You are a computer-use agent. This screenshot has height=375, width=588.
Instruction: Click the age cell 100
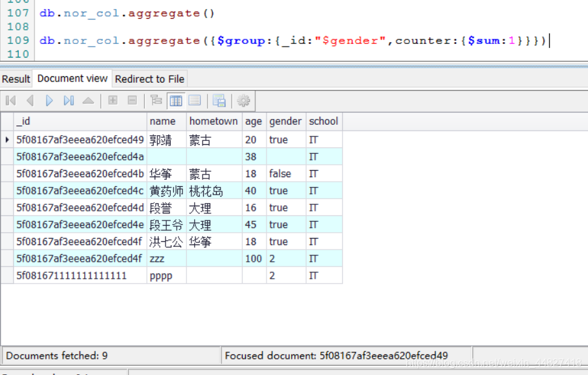tap(255, 259)
